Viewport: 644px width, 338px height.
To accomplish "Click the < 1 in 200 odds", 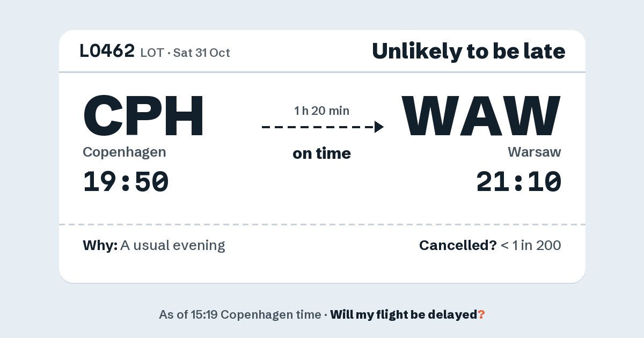I will coord(531,246).
